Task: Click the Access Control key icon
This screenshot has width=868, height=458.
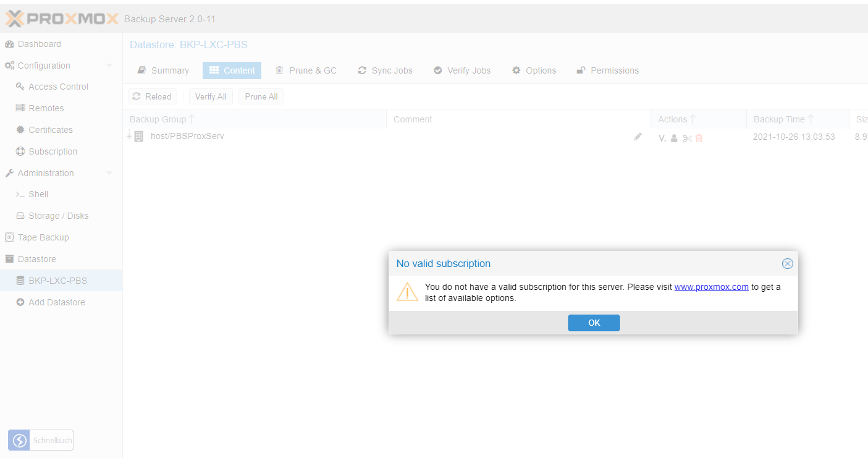Action: [x=20, y=87]
